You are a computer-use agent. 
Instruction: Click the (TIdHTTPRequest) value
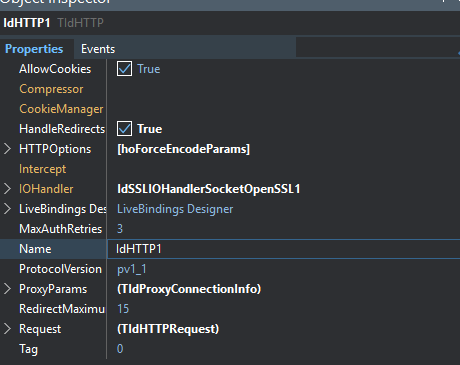168,329
